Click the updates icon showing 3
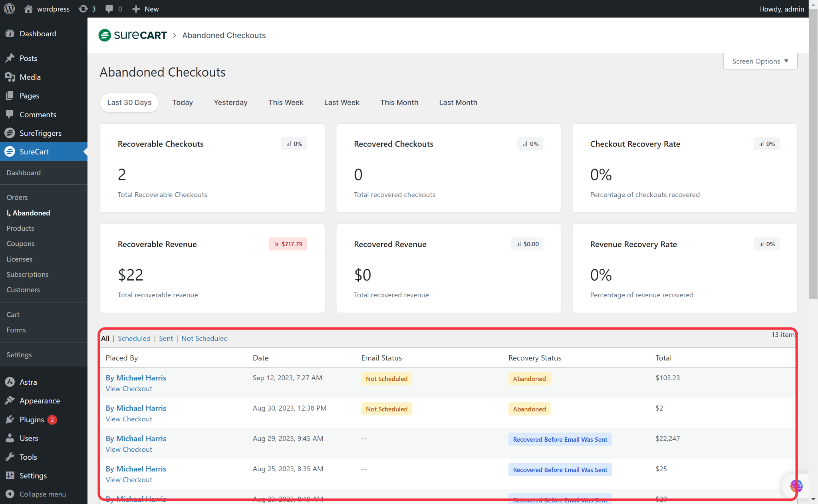The width and height of the screenshot is (818, 504). 83,9
